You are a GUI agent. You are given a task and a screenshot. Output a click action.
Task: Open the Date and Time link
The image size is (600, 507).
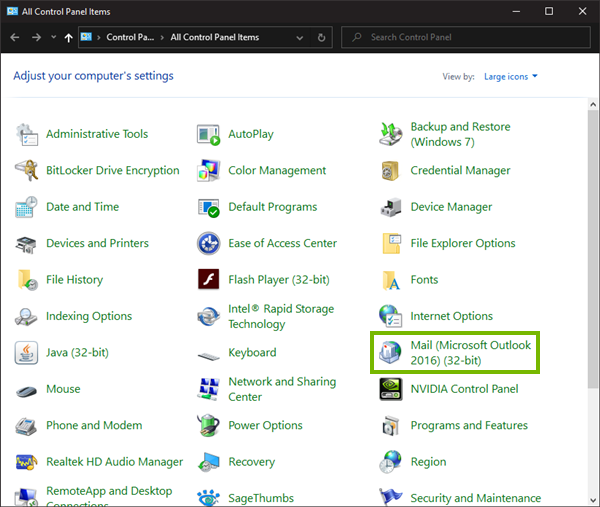(x=82, y=207)
